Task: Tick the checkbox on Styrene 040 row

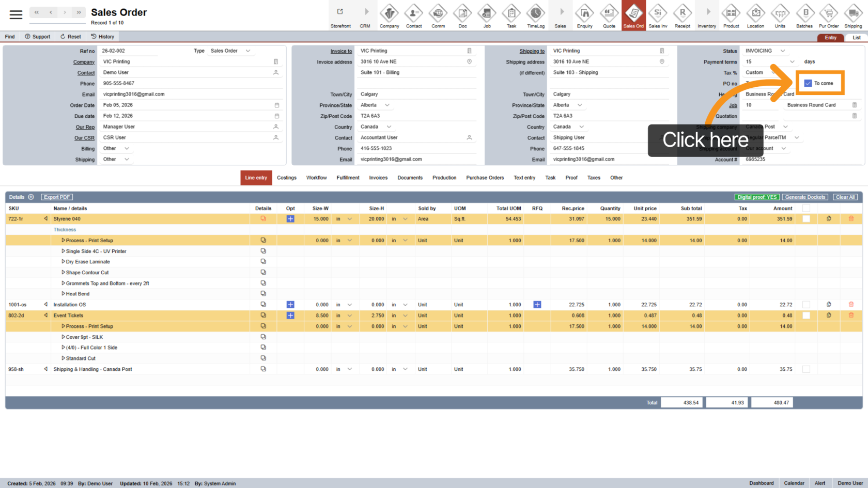Action: tap(806, 219)
